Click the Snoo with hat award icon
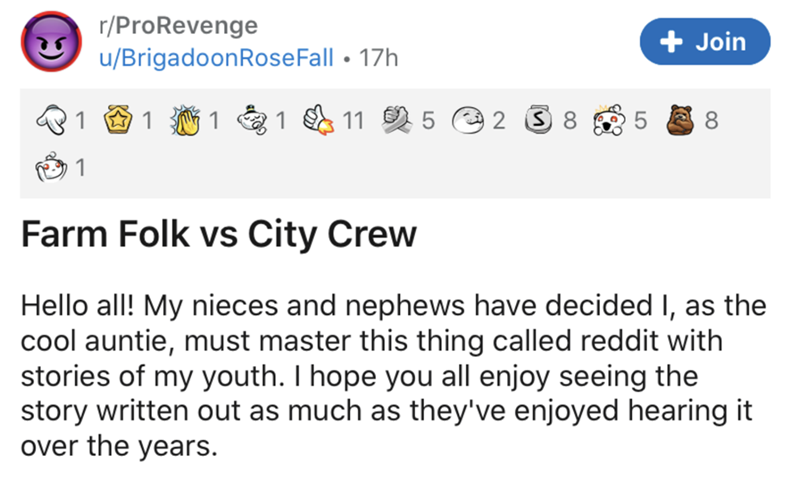 [256, 123]
